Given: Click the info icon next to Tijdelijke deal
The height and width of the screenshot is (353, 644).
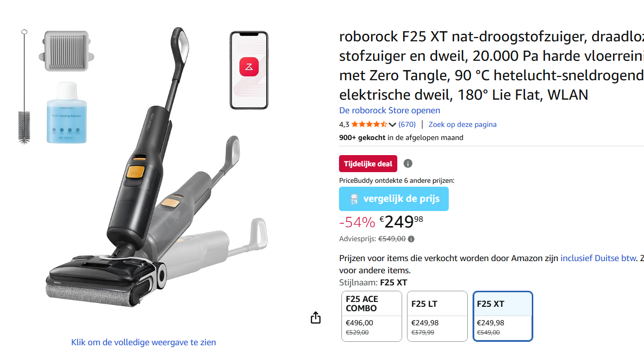Looking at the screenshot, I should (408, 163).
